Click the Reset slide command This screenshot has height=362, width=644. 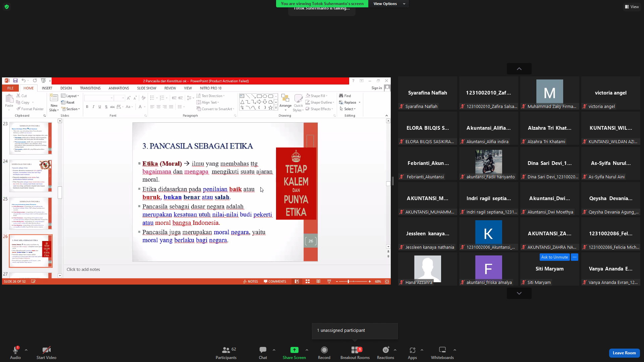click(x=68, y=103)
